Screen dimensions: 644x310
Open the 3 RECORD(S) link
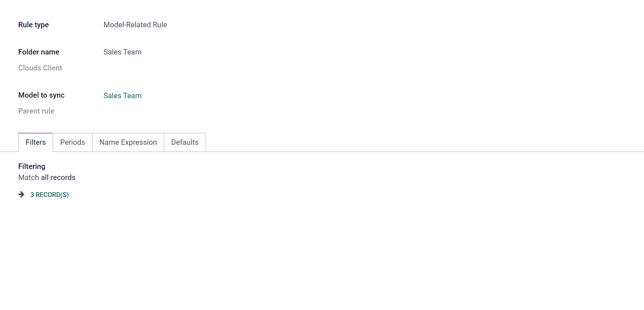point(49,195)
